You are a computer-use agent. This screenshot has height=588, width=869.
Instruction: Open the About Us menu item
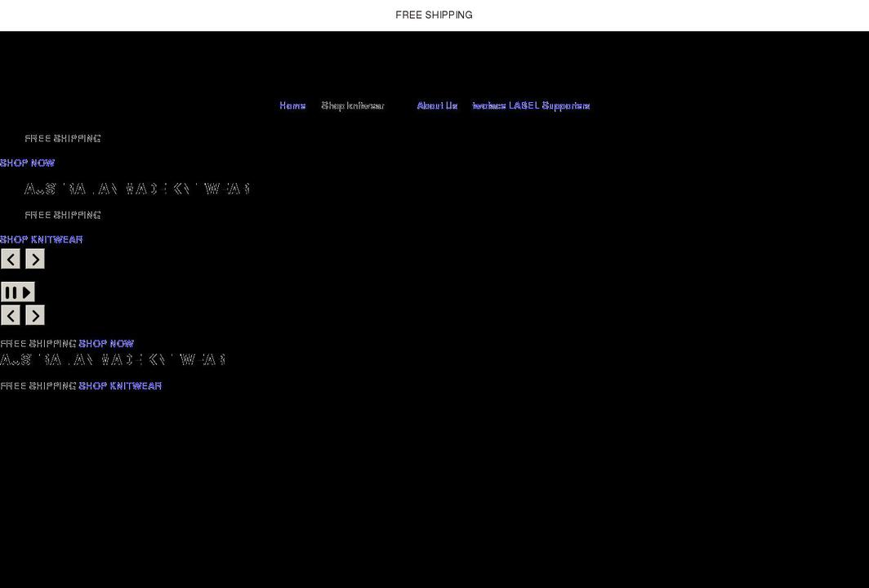pos(436,105)
